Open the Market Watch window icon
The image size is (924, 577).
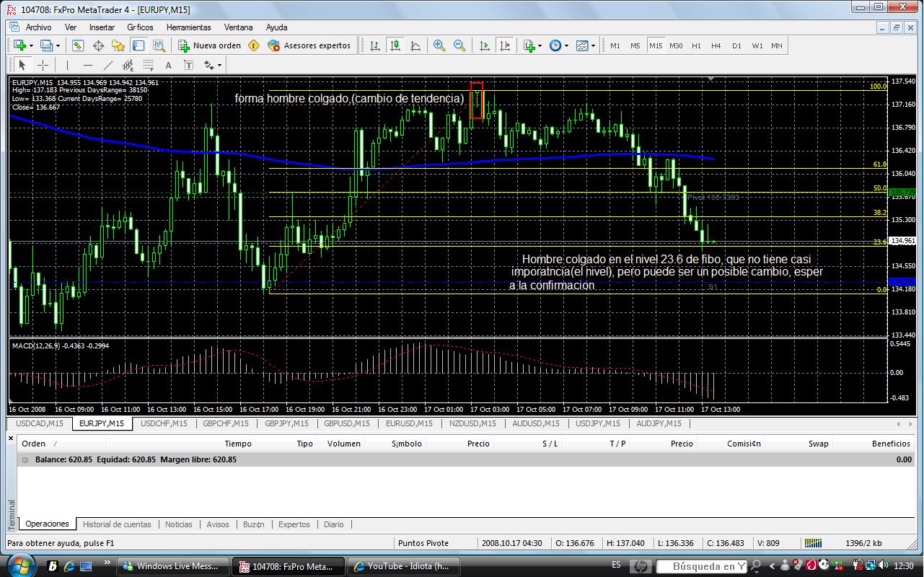pyautogui.click(x=78, y=45)
